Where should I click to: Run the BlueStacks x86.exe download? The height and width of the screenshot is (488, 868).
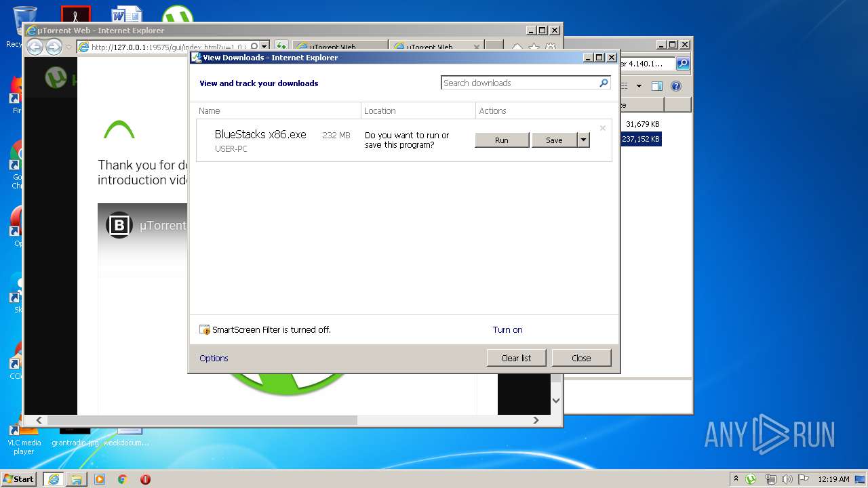coord(502,140)
